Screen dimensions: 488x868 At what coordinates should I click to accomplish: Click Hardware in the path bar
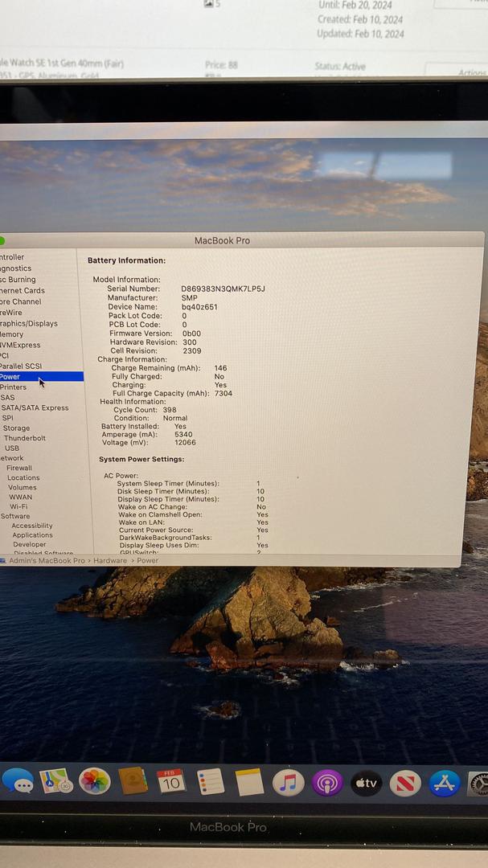tap(109, 561)
